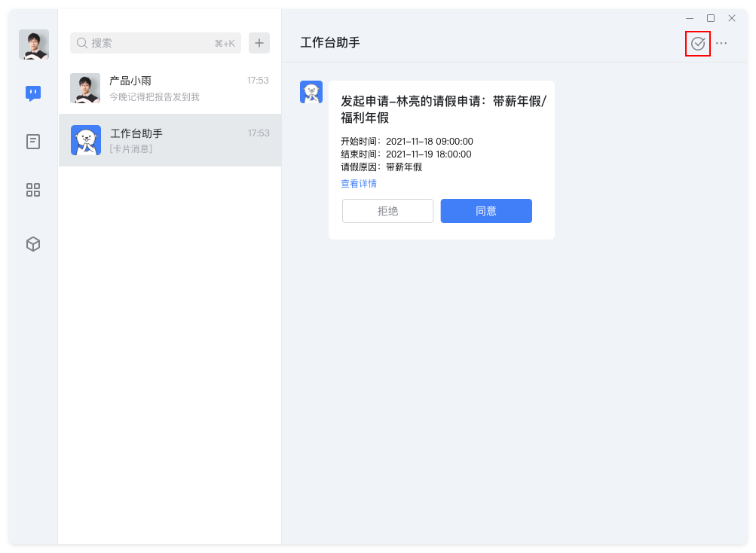Open the Workplace grid icon in sidebar
Screen dimensions: 756x553
[x=32, y=190]
